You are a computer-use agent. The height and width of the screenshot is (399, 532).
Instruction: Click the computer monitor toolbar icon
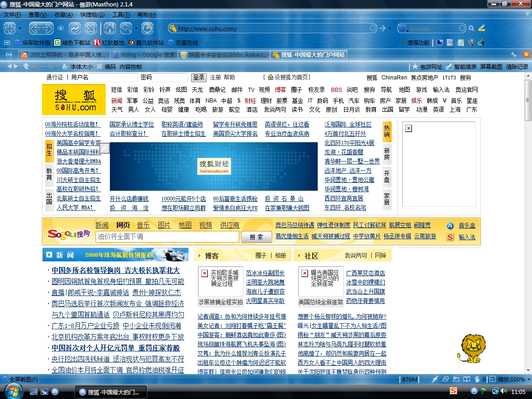click(x=440, y=43)
